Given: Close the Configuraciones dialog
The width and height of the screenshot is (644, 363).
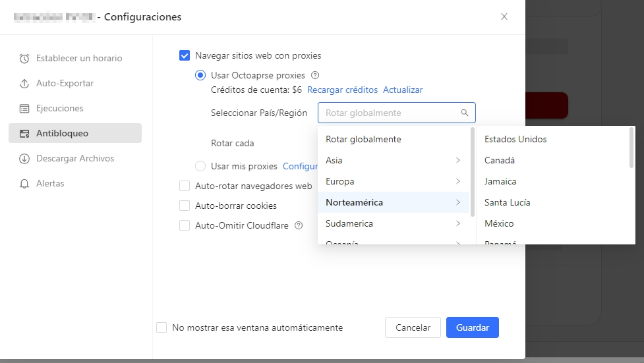Looking at the screenshot, I should [504, 16].
